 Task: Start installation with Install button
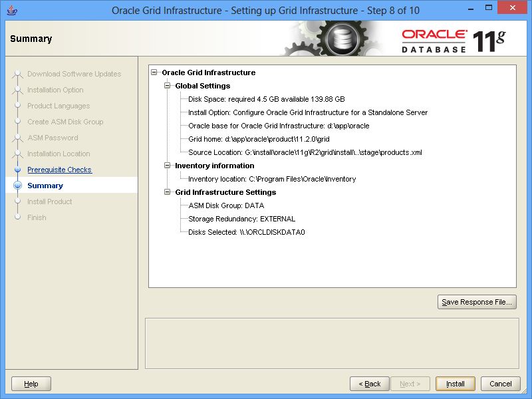456,384
